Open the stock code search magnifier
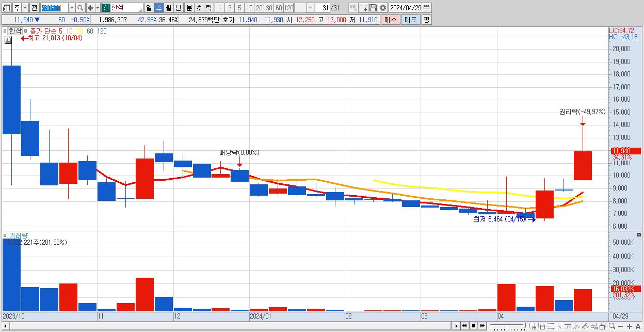This screenshot has width=644, height=332. (81, 8)
